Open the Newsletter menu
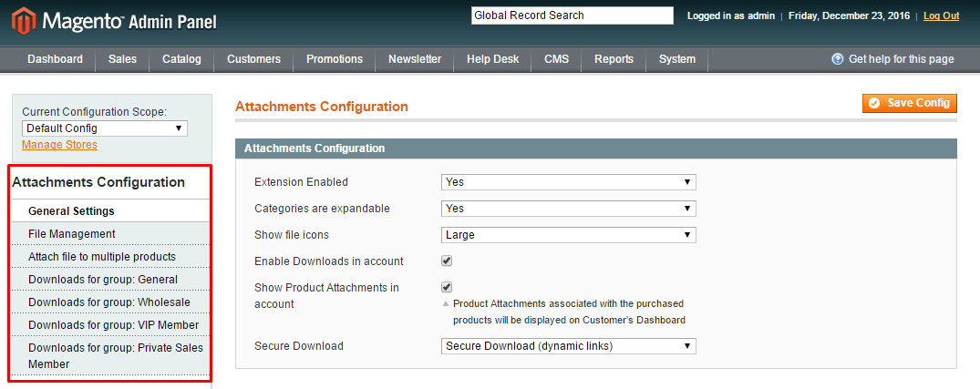Image resolution: width=980 pixels, height=389 pixels. click(415, 59)
